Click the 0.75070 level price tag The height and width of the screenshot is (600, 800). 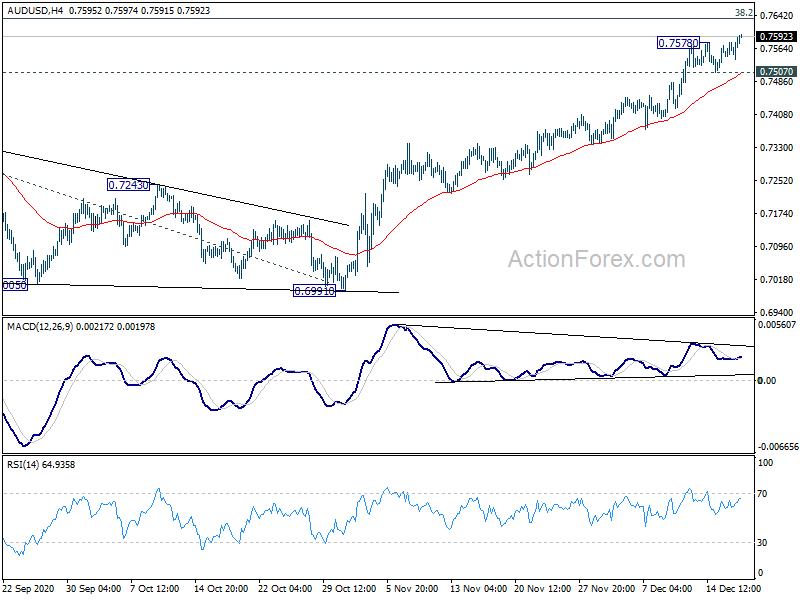point(776,72)
